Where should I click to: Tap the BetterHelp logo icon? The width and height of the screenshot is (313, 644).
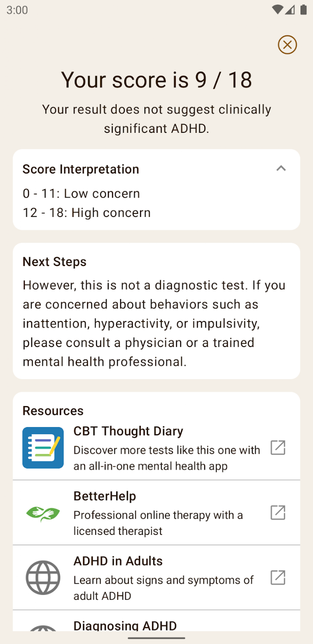coord(43,513)
